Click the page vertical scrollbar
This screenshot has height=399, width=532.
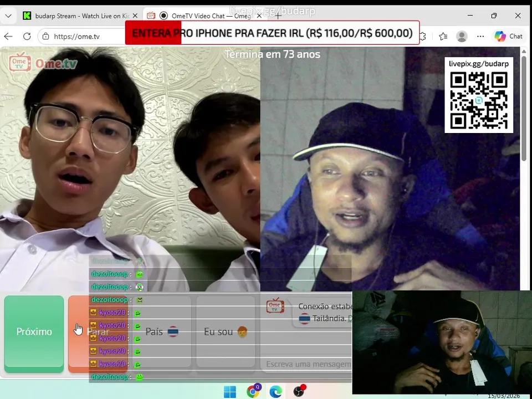pos(524,109)
